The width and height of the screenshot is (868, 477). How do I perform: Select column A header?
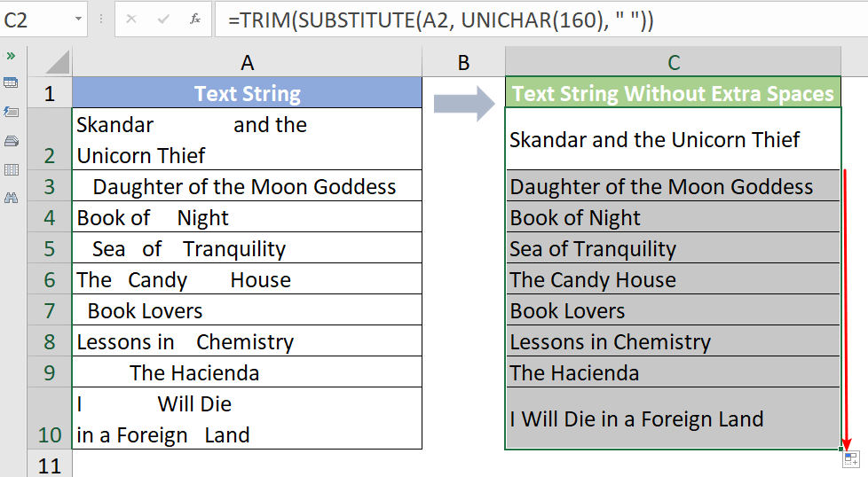coord(247,62)
